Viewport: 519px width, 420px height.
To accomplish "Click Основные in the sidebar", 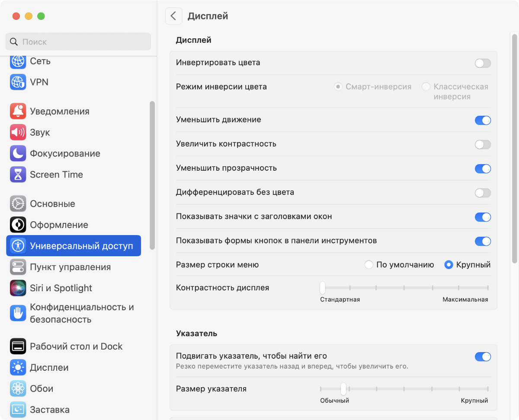I will 52,204.
